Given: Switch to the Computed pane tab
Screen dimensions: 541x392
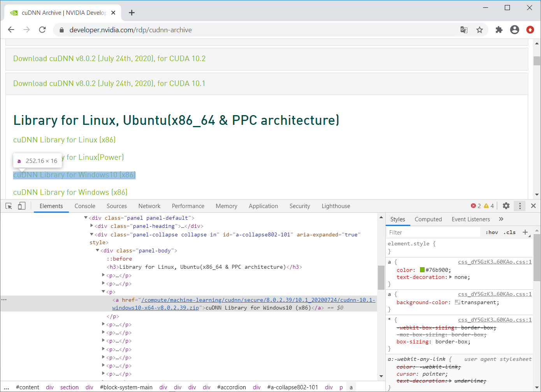Looking at the screenshot, I should 428,219.
